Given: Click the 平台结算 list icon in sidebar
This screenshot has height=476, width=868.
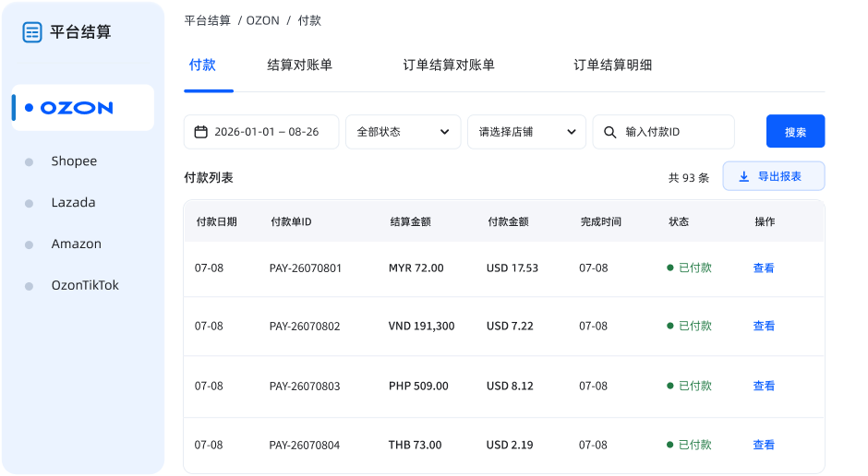Looking at the screenshot, I should click(x=32, y=32).
